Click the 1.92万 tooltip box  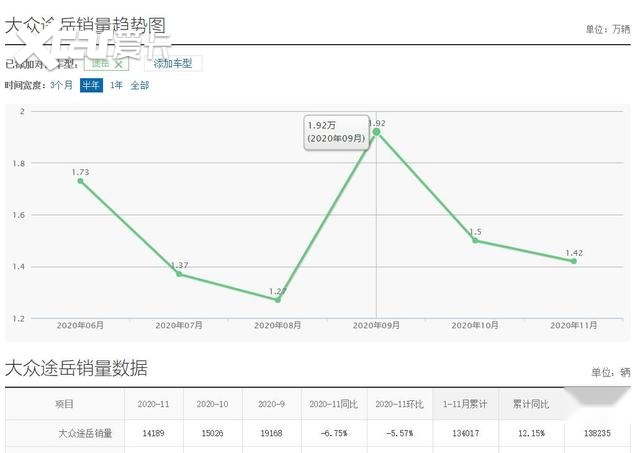point(336,131)
